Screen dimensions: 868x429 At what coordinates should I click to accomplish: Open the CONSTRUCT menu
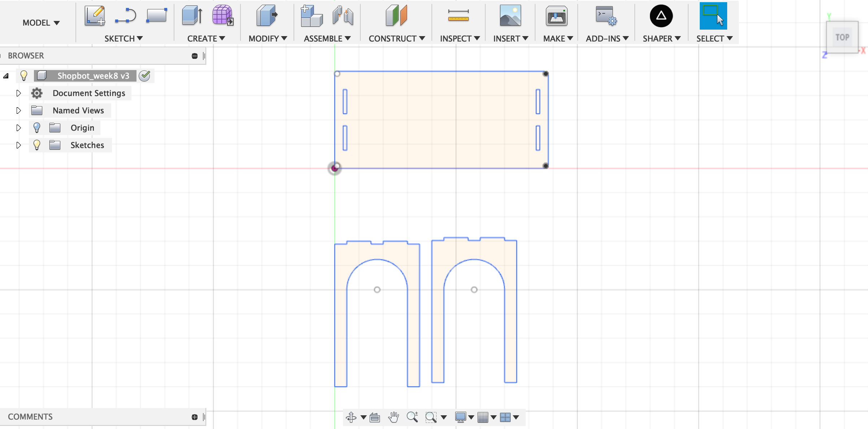396,39
